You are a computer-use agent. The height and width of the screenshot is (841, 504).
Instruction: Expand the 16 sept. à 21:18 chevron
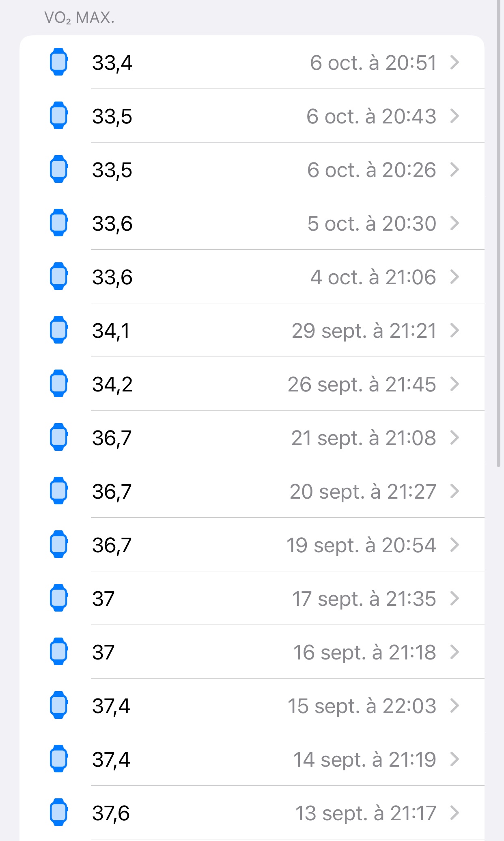(454, 652)
